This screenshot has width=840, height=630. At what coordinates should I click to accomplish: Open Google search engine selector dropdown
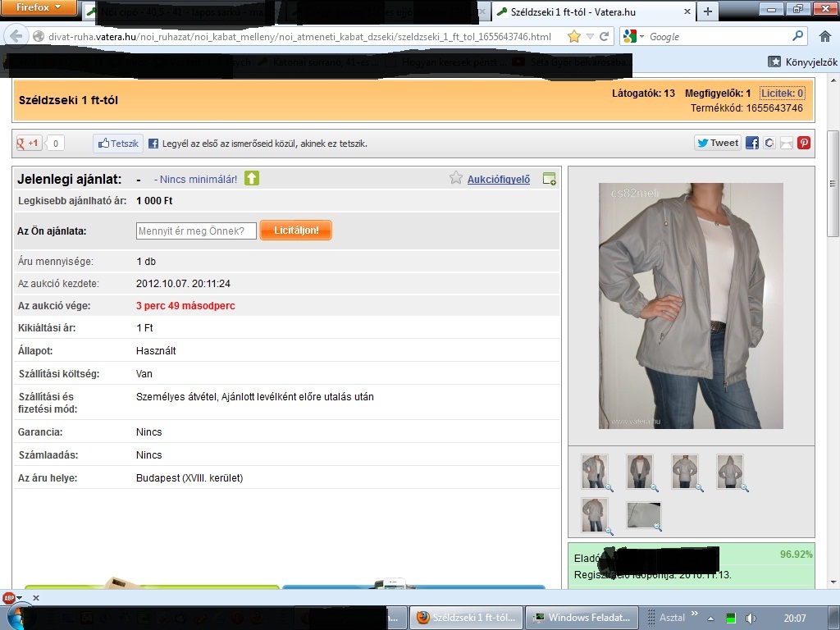point(634,36)
